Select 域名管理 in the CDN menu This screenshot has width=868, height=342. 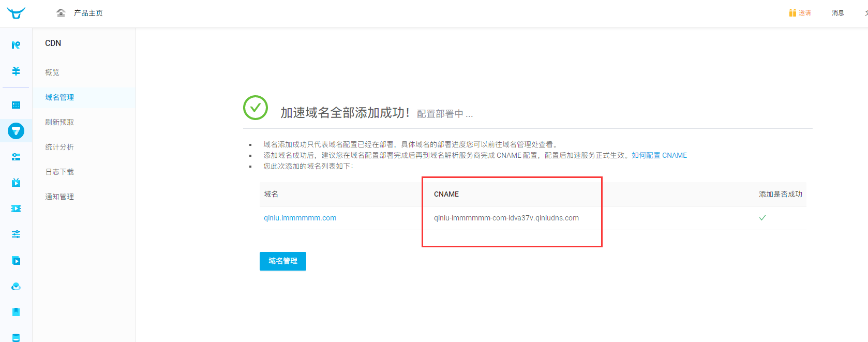pos(59,97)
